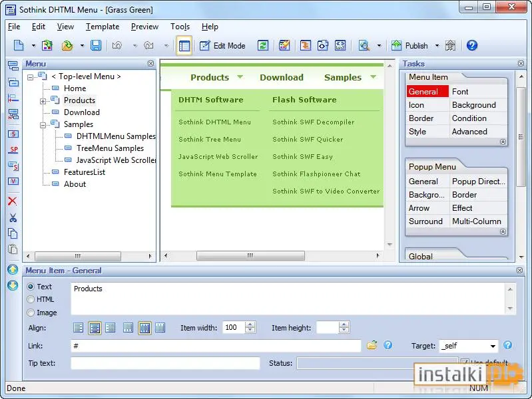
Task: Open the Multi-Column popup menu task
Action: point(477,221)
